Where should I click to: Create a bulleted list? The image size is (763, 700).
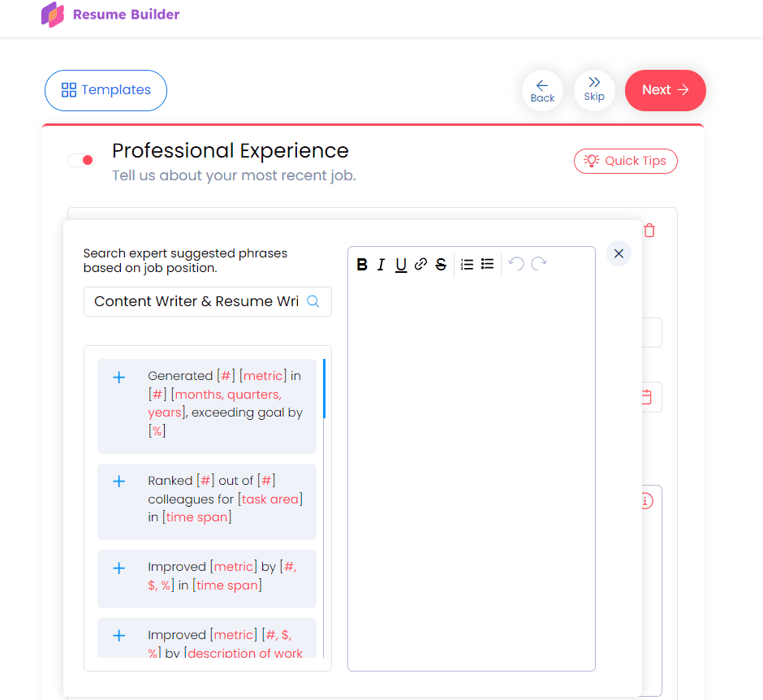(486, 264)
